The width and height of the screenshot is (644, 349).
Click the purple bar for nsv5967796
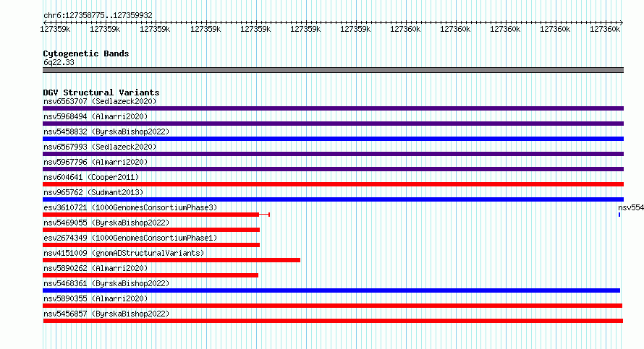[x=333, y=169]
